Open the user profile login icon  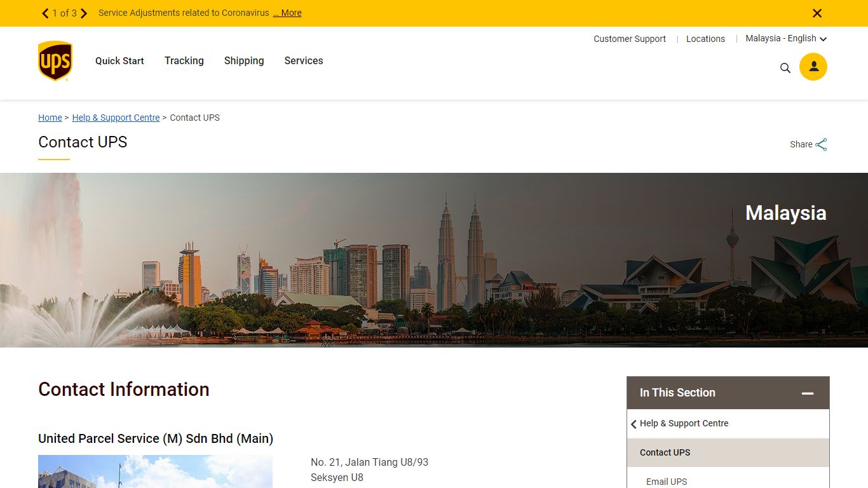pyautogui.click(x=813, y=67)
